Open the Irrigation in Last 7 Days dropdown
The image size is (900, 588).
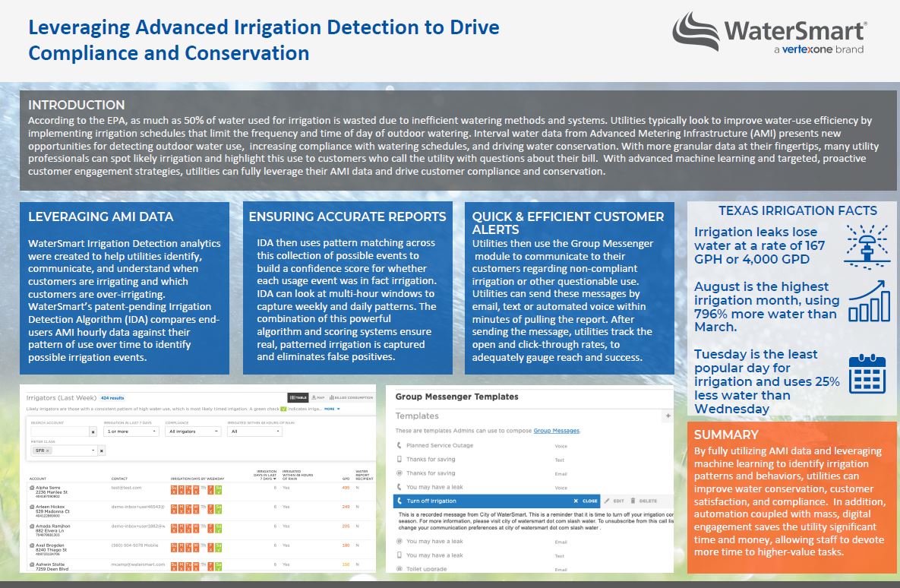[x=131, y=432]
